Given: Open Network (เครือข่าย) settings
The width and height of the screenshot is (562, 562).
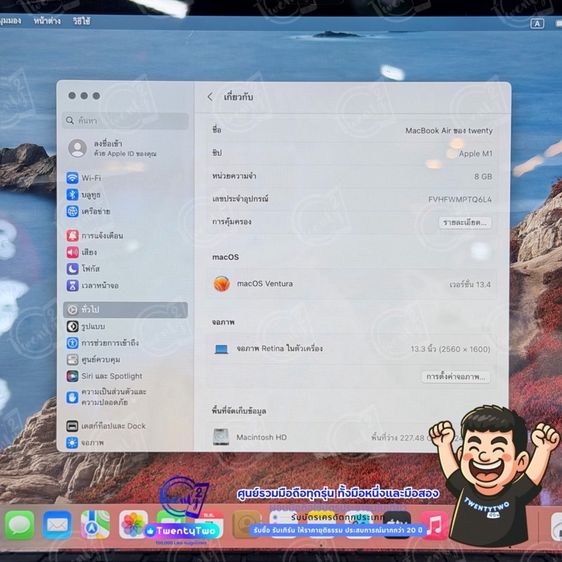Looking at the screenshot, I should [x=88, y=211].
